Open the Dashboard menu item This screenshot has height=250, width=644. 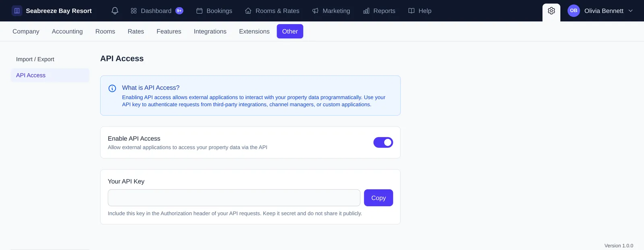point(157,11)
